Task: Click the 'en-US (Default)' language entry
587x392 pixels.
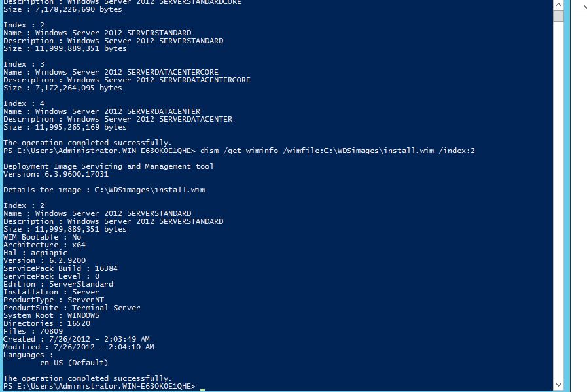Action: [74, 363]
